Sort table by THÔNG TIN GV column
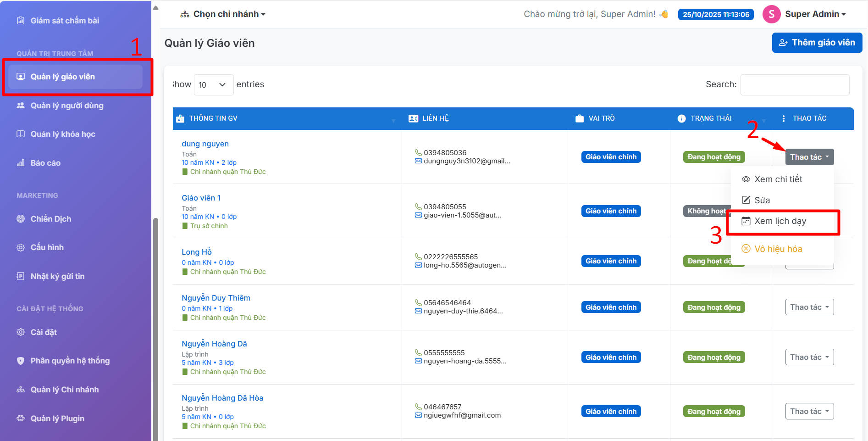 click(213, 118)
